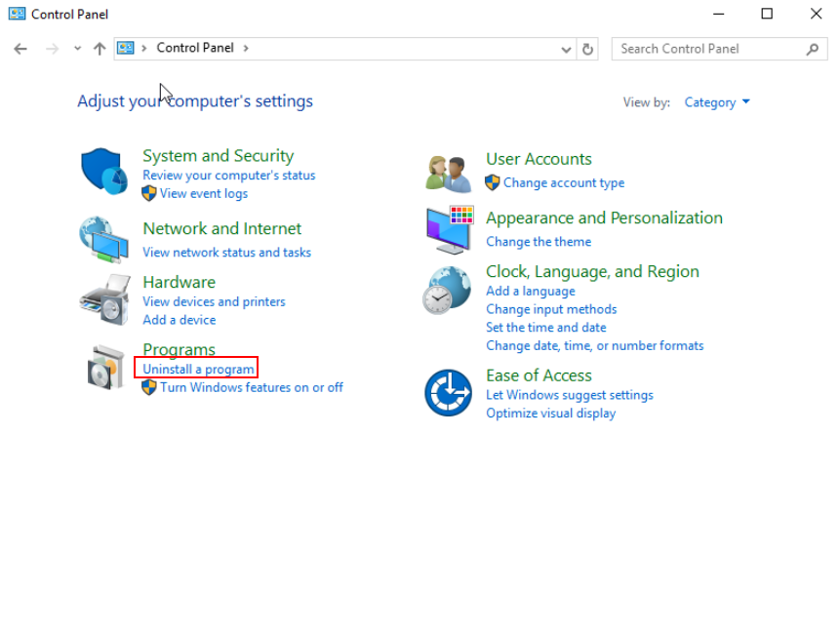Click Change the theme
Viewport: 840px width, 631px height.
[539, 242]
